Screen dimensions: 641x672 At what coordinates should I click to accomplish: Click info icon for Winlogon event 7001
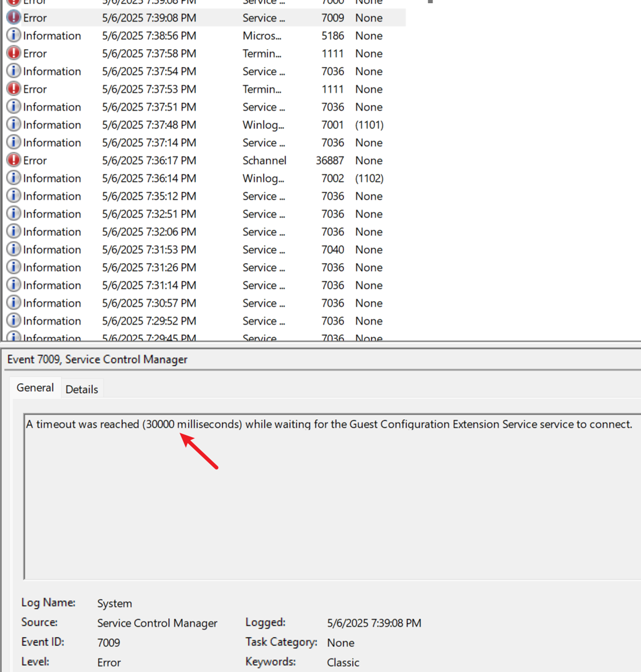click(13, 124)
